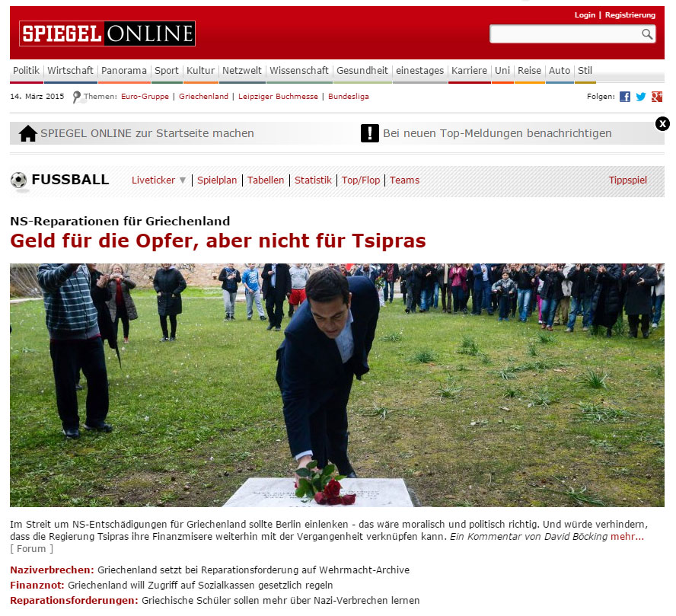The width and height of the screenshot is (676, 616).
Task: Close the notification banner with X
Action: click(x=662, y=124)
